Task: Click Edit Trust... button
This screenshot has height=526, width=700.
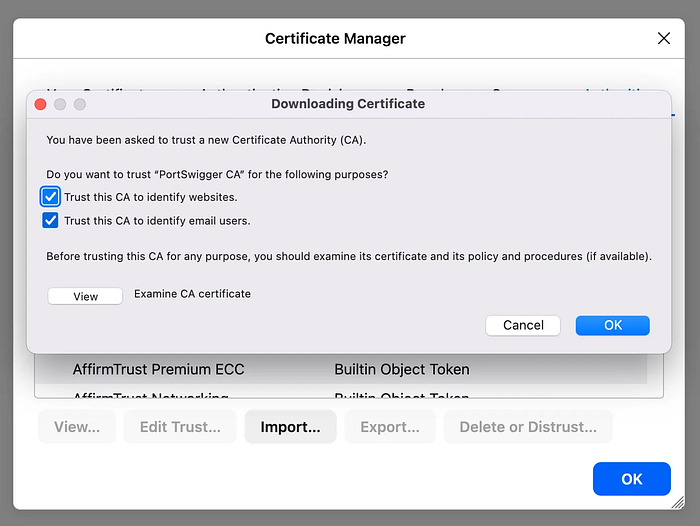Action: pyautogui.click(x=180, y=426)
